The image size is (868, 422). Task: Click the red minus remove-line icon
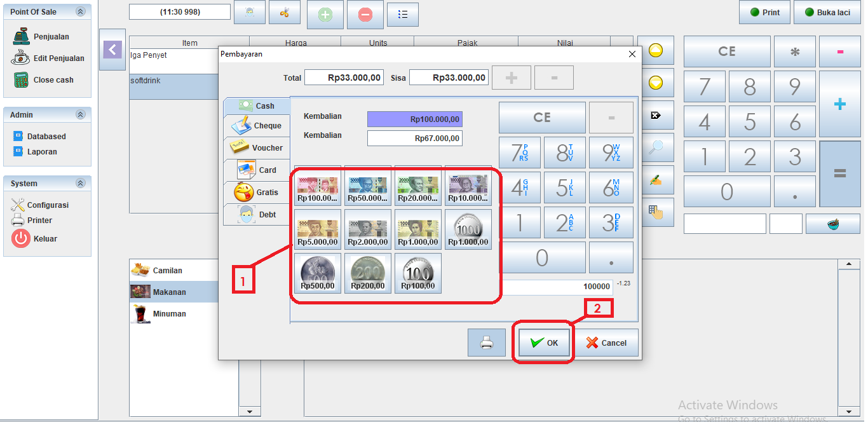point(365,15)
